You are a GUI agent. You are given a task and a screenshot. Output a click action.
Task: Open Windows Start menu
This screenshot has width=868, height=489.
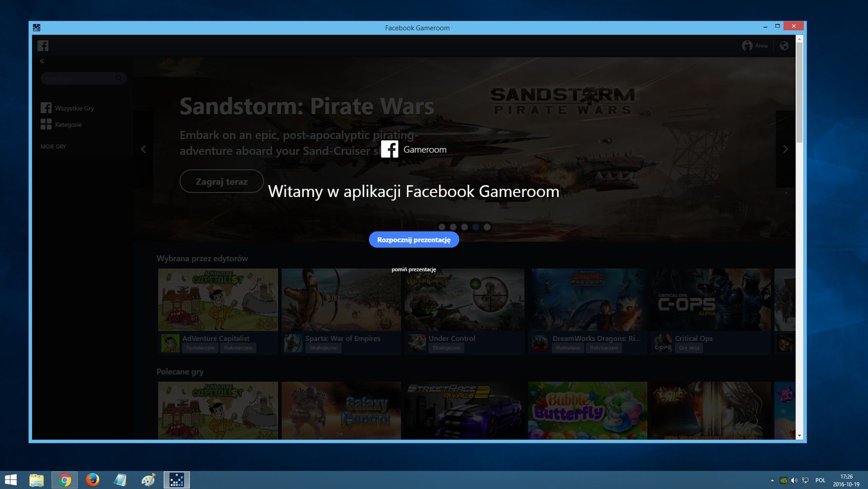[11, 480]
